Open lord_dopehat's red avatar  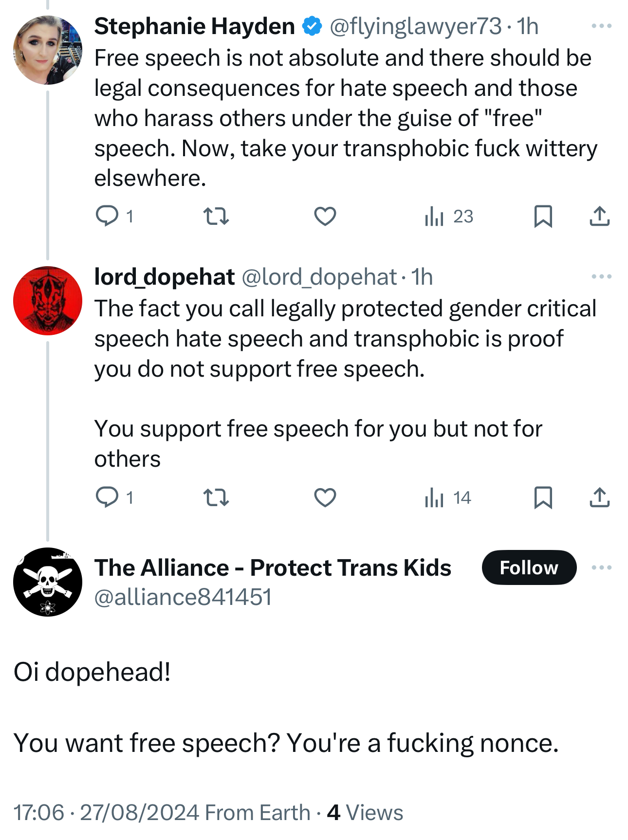(48, 301)
